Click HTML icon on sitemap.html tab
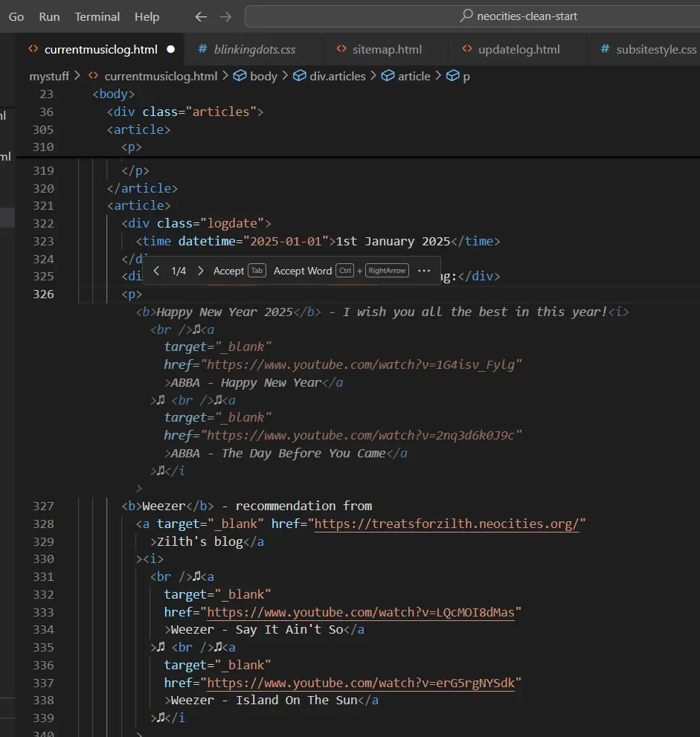The image size is (700, 737). coord(341,49)
